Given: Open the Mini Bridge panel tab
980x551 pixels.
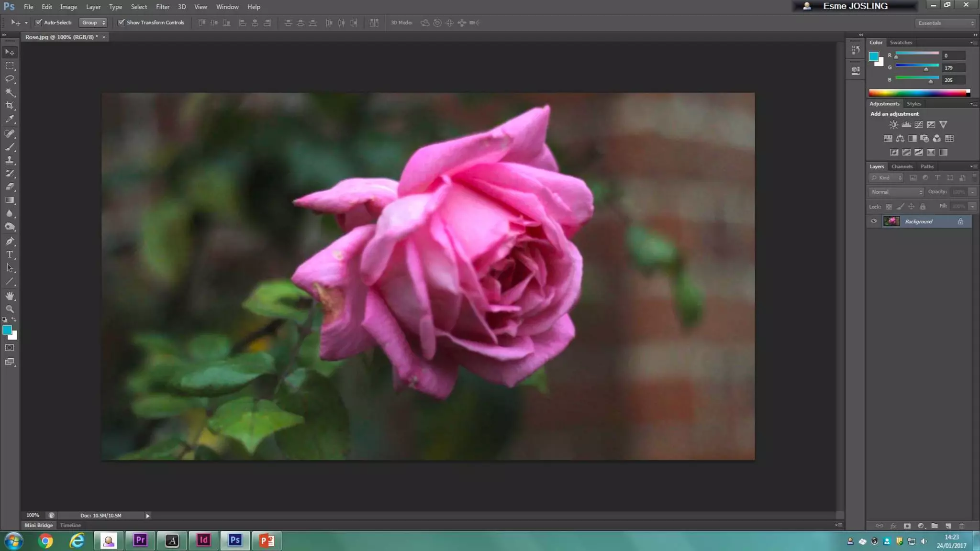Looking at the screenshot, I should (x=38, y=525).
